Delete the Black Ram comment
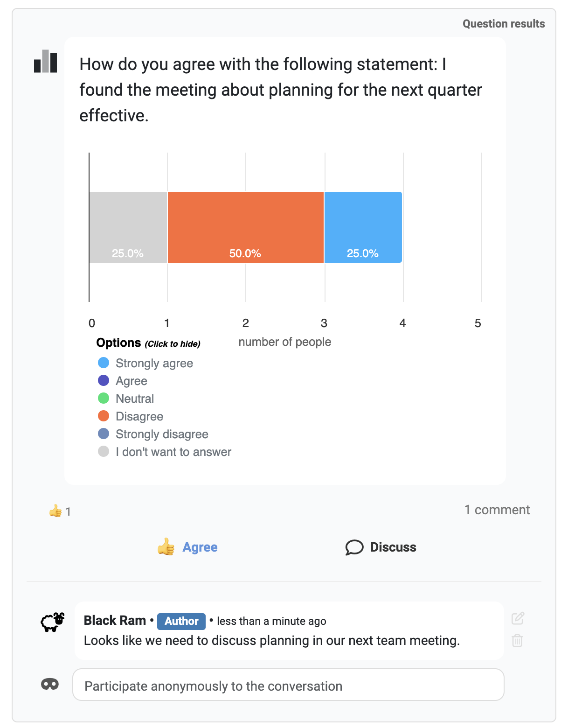This screenshot has width=568, height=728. [x=517, y=640]
